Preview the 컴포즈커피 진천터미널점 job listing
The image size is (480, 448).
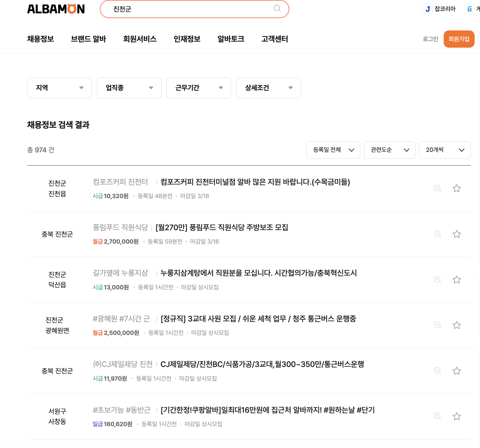[437, 188]
